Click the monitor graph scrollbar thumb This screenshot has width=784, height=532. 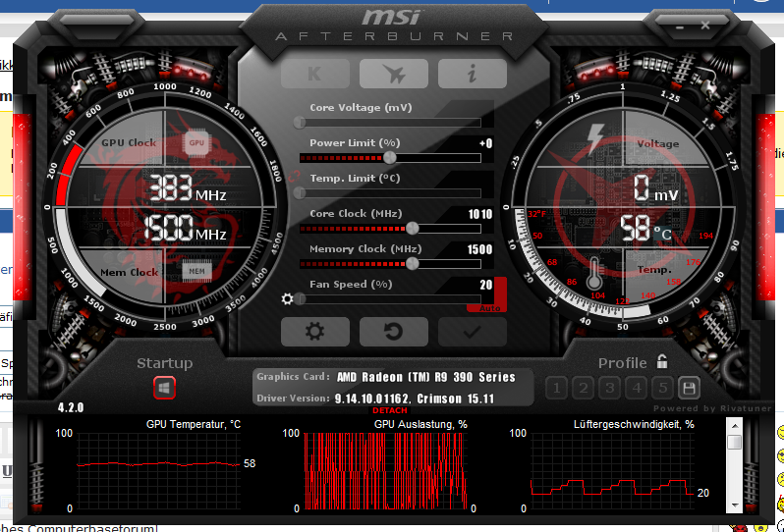coord(734,442)
